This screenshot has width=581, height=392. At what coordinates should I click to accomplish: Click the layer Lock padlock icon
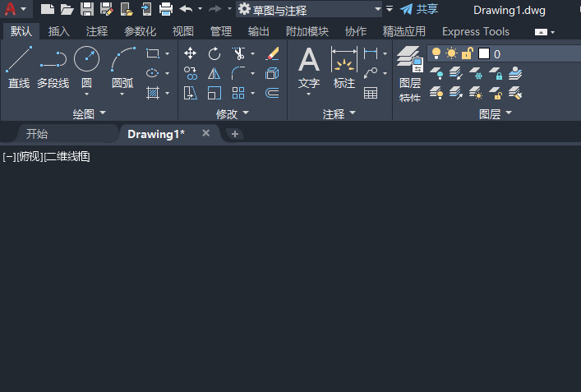pos(496,73)
